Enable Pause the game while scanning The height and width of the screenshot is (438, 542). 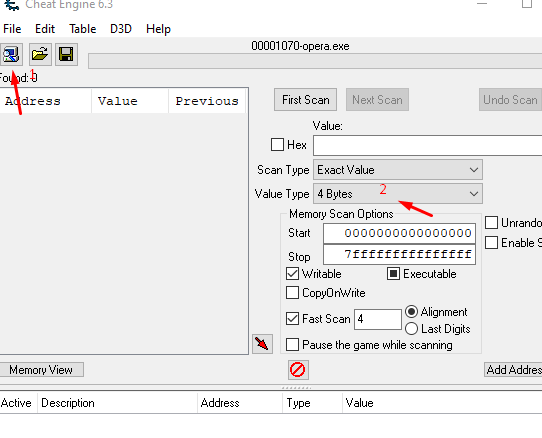point(292,345)
